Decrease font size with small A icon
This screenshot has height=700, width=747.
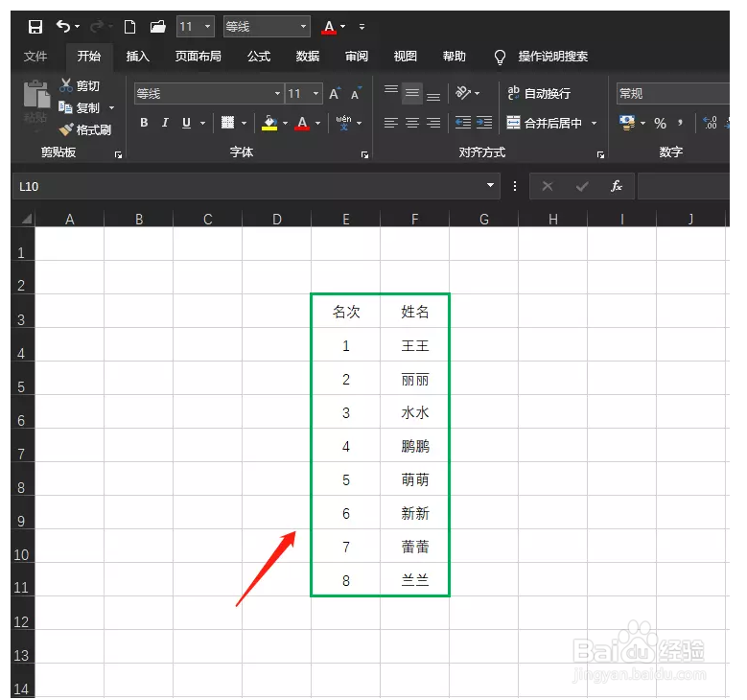pos(356,94)
